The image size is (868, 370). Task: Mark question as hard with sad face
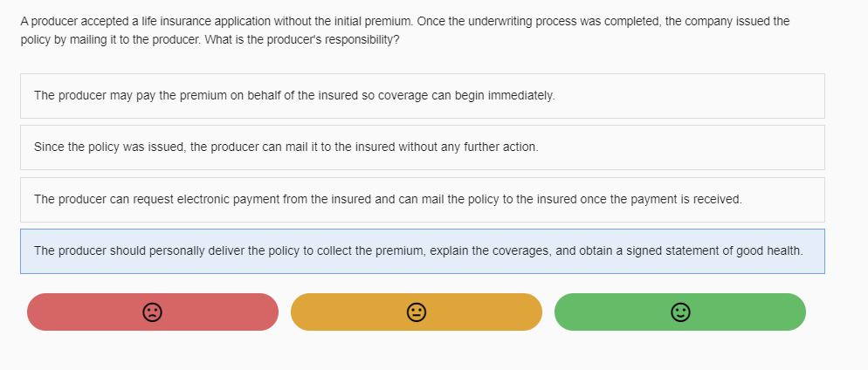pos(152,312)
